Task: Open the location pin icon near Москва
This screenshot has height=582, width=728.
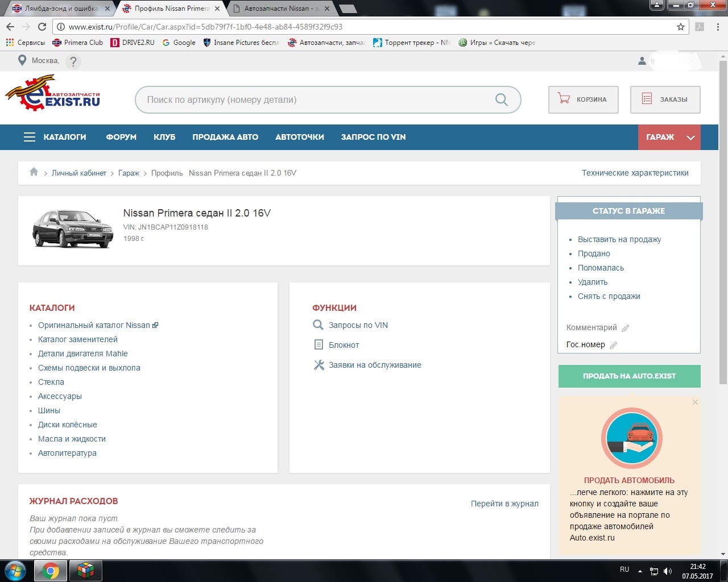Action: [x=22, y=60]
